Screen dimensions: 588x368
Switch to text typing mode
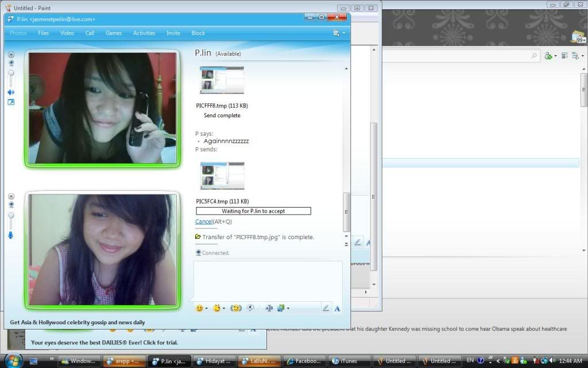pyautogui.click(x=337, y=308)
